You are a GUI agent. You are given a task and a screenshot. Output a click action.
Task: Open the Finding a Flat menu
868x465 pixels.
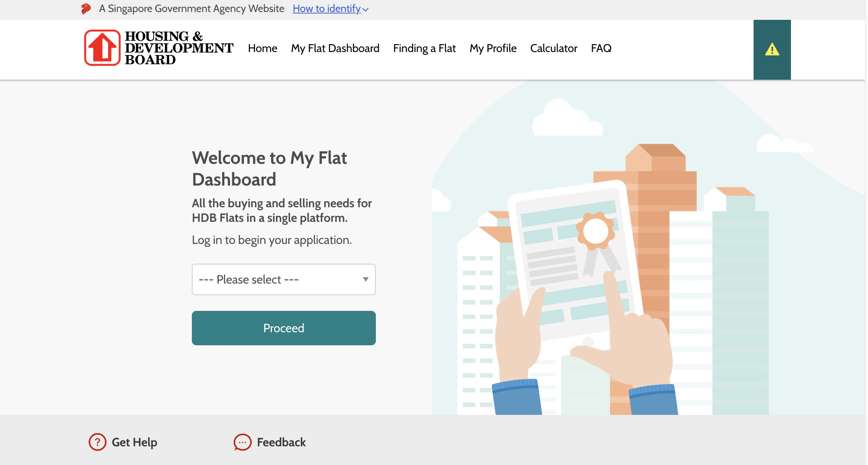(424, 48)
